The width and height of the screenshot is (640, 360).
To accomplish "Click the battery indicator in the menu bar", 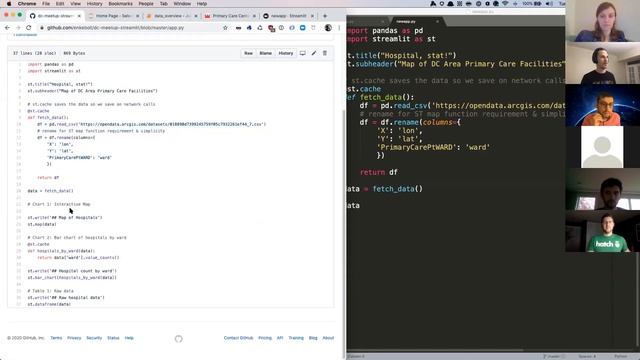I will click(538, 4).
